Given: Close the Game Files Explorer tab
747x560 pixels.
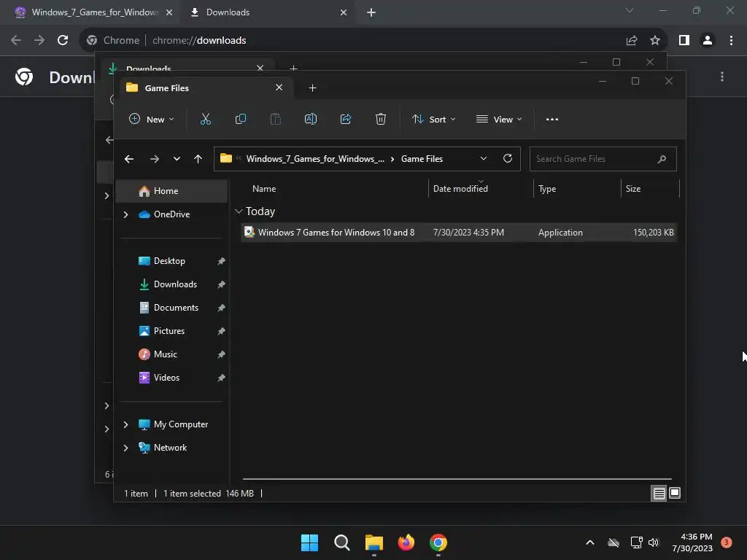Looking at the screenshot, I should [x=279, y=87].
